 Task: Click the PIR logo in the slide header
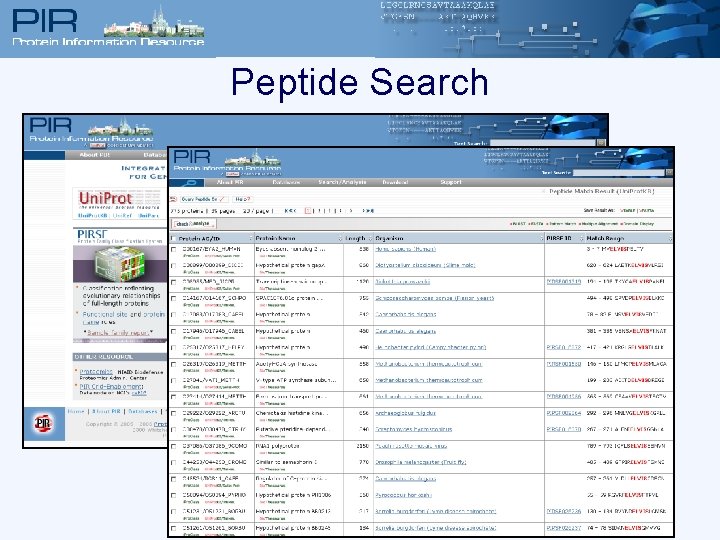point(45,21)
